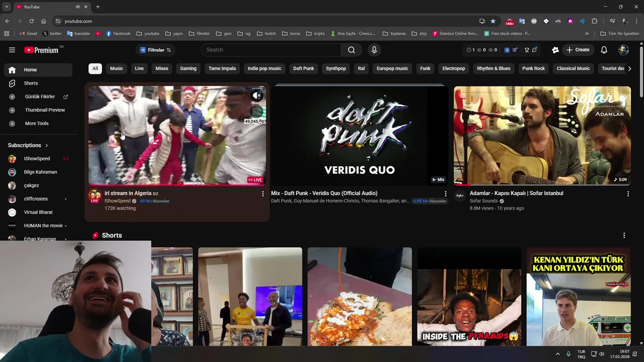Image resolution: width=644 pixels, height=362 pixels.
Task: Click the page vertical scrollbar
Action: (641, 70)
